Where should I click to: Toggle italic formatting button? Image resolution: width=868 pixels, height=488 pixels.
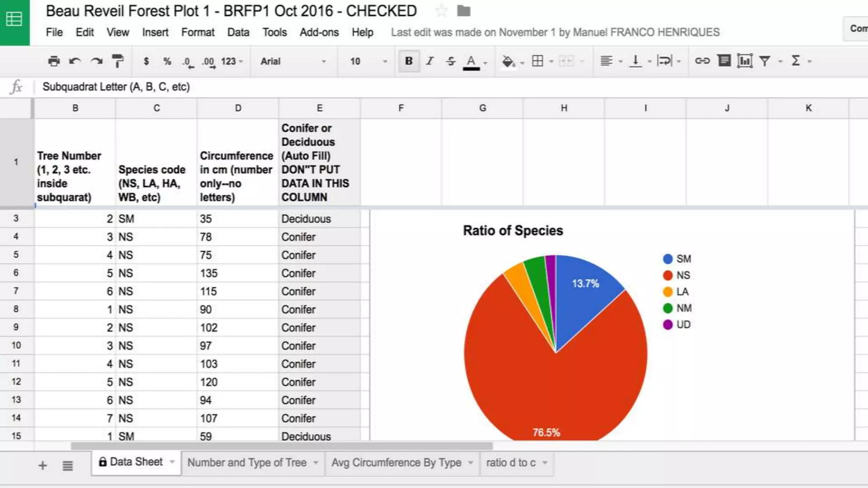tap(430, 61)
